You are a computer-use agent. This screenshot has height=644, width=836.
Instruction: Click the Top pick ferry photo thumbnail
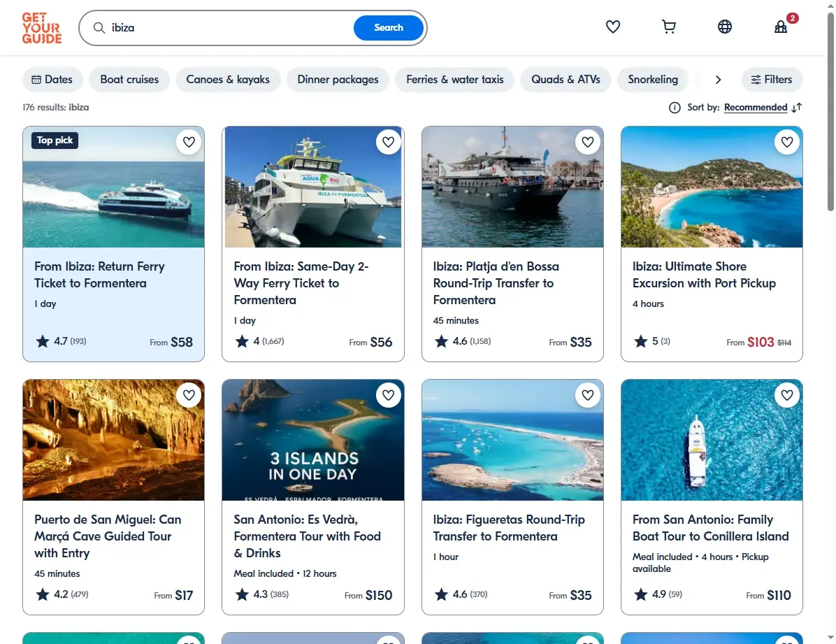(113, 187)
